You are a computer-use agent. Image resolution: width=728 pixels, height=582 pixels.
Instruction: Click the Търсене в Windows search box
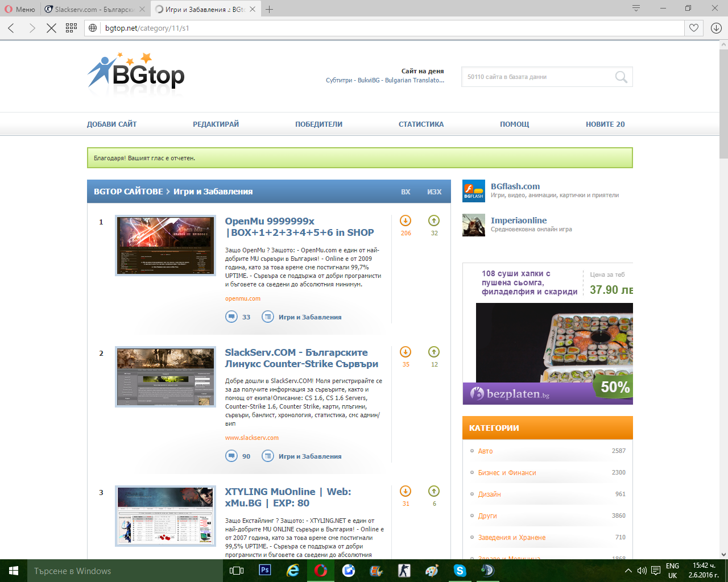tap(125, 571)
